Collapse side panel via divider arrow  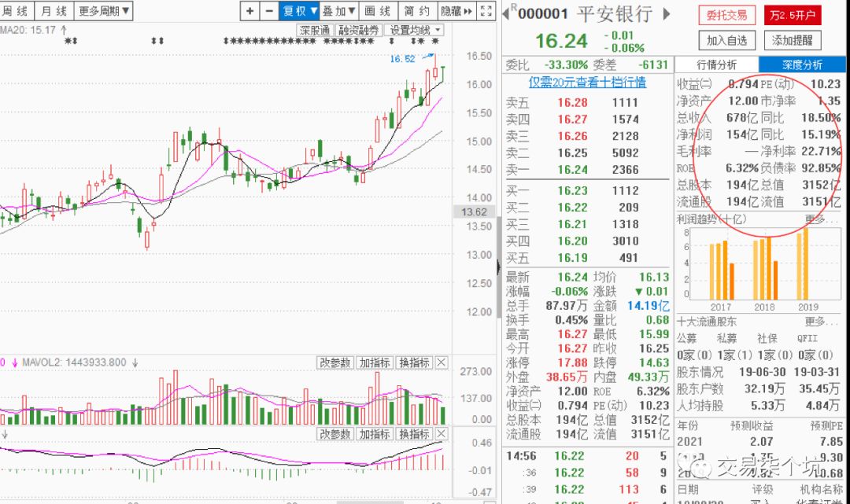click(499, 267)
